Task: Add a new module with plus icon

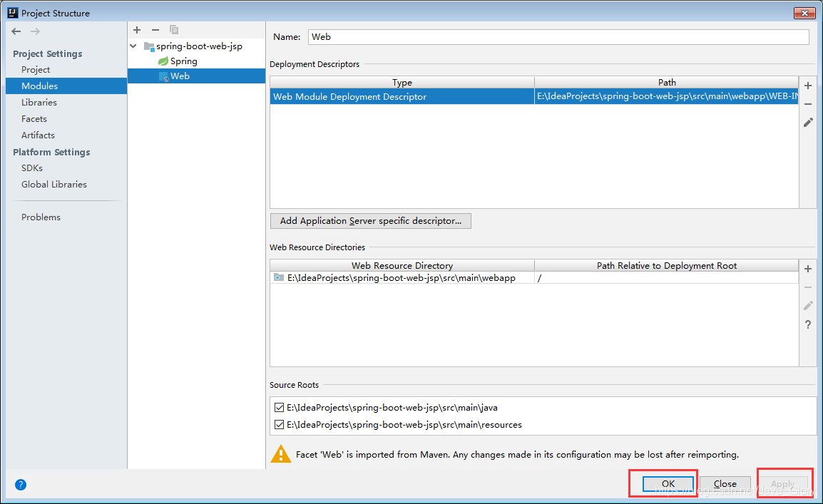Action: pyautogui.click(x=137, y=30)
